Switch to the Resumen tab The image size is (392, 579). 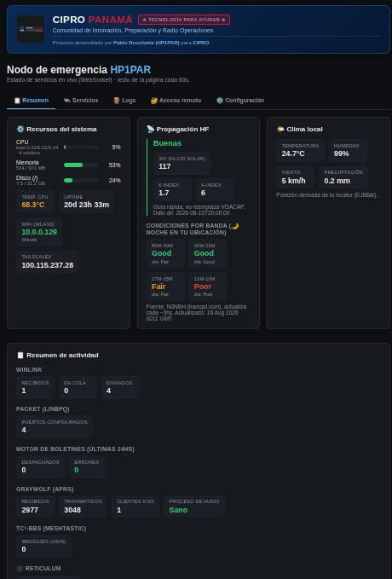[31, 101]
